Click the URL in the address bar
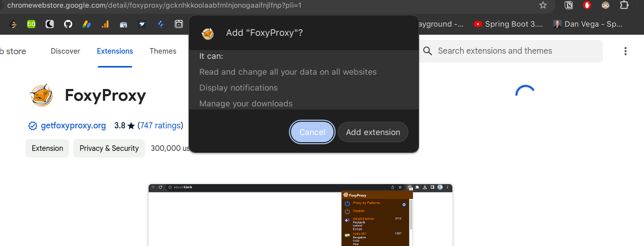 coord(154,5)
